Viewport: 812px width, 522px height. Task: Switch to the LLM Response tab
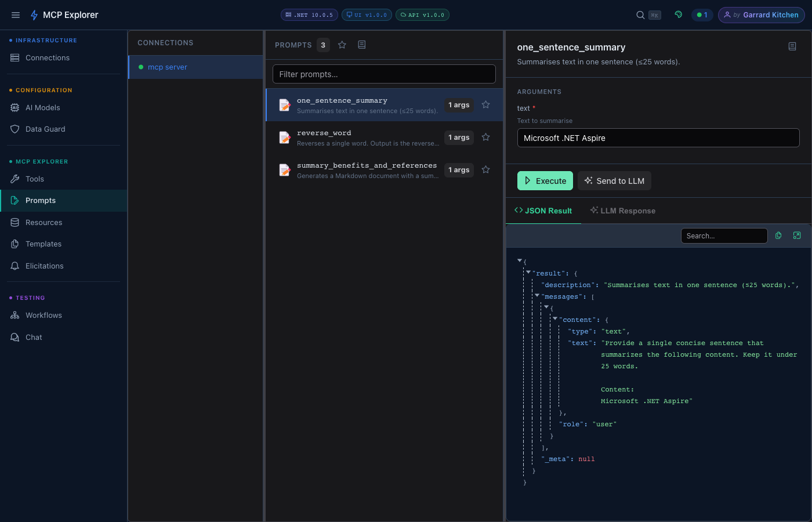coord(622,211)
